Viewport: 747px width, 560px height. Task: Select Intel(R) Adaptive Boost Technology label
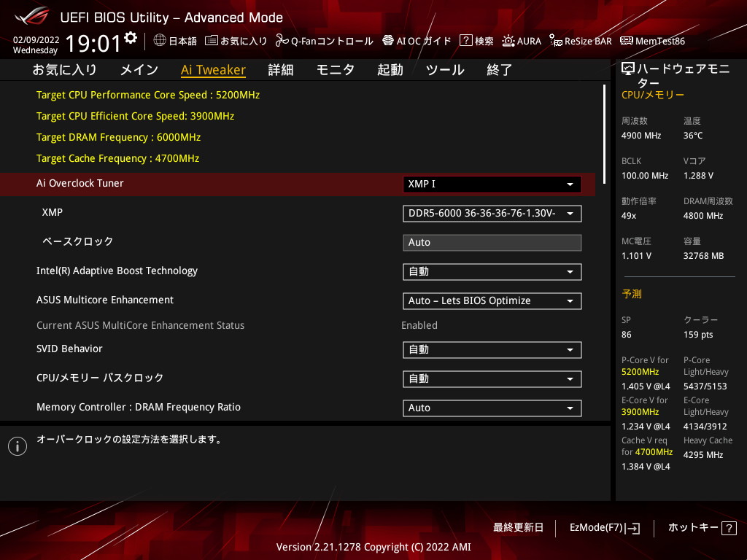117,271
